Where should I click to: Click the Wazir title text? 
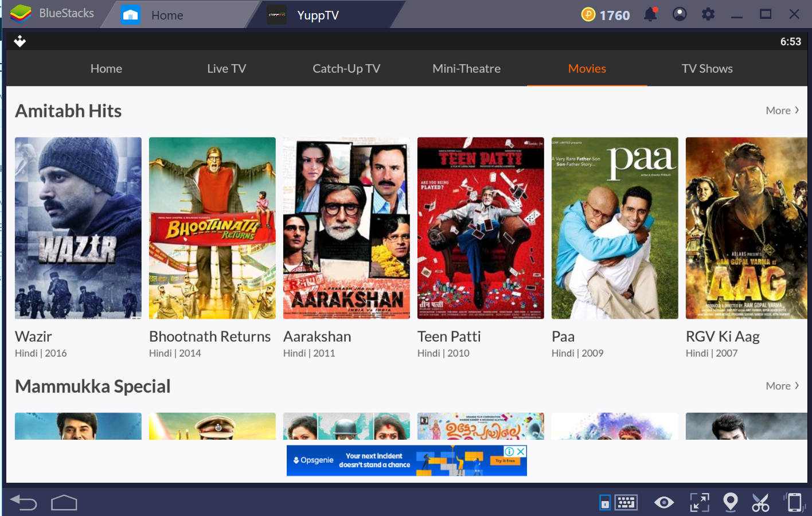[x=33, y=337]
